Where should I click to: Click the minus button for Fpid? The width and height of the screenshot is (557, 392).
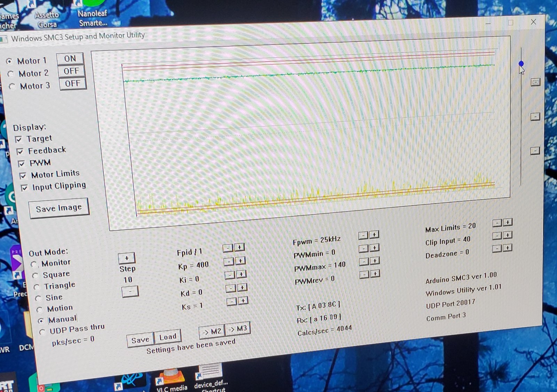pyautogui.click(x=228, y=248)
